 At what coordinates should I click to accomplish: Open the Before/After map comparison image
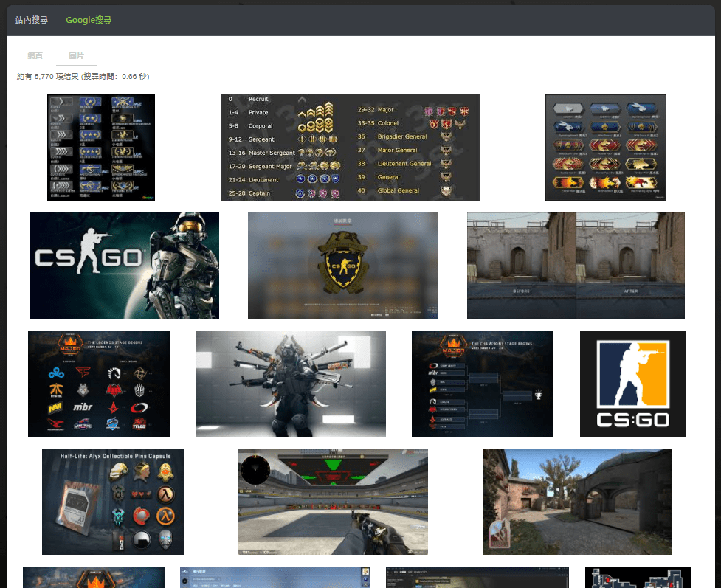click(x=576, y=266)
